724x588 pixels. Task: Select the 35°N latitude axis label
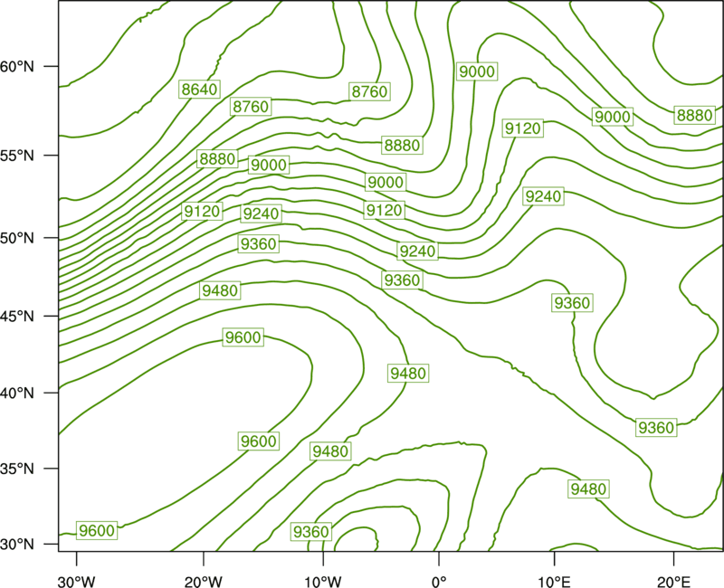coord(17,469)
